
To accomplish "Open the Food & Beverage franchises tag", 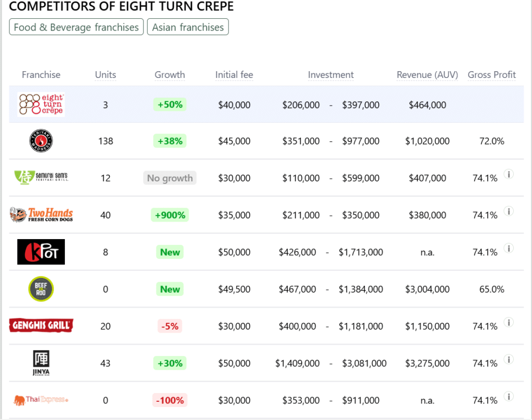I will pos(76,27).
